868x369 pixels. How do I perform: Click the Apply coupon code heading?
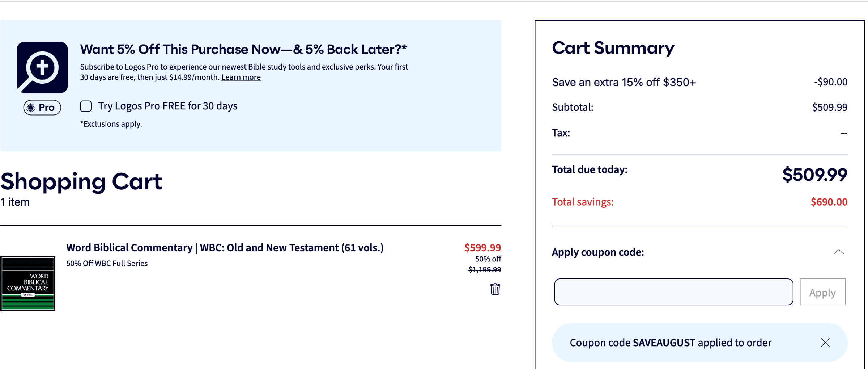tap(598, 252)
